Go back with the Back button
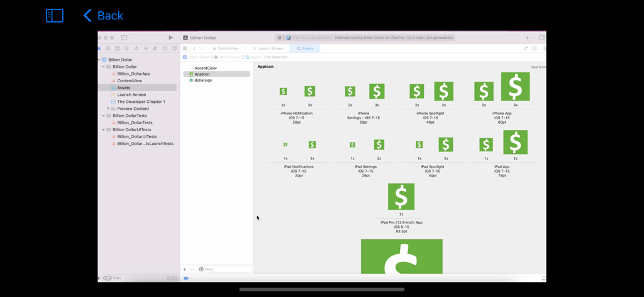This screenshot has width=644, height=297. (x=103, y=16)
